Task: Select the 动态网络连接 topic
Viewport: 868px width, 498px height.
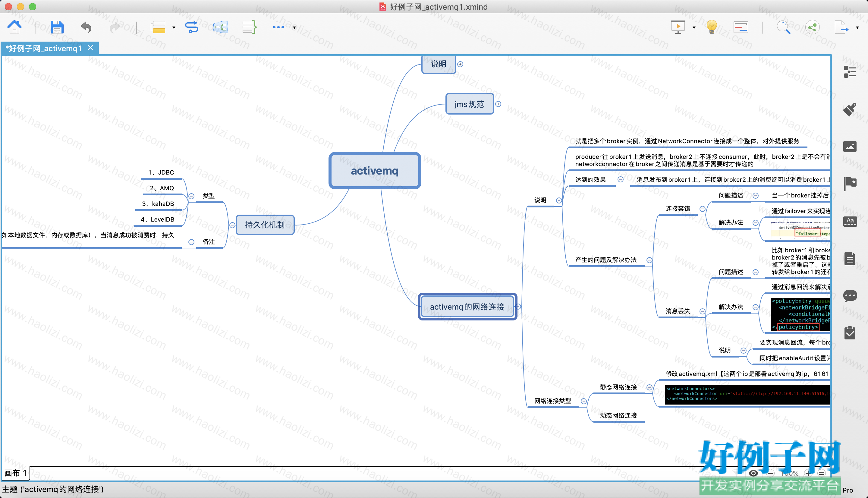Action: pyautogui.click(x=618, y=415)
